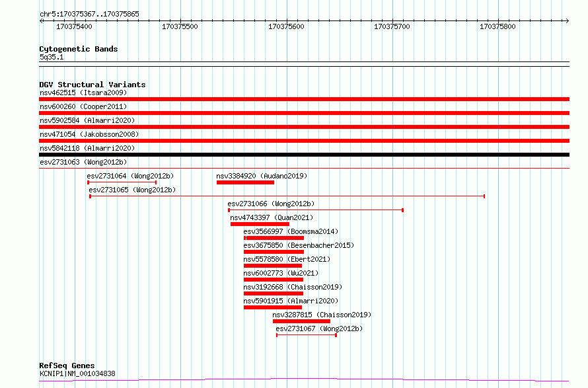Click the nsv462515 (Itsara2009) variant label
The width and height of the screenshot is (588, 388).
(83, 93)
